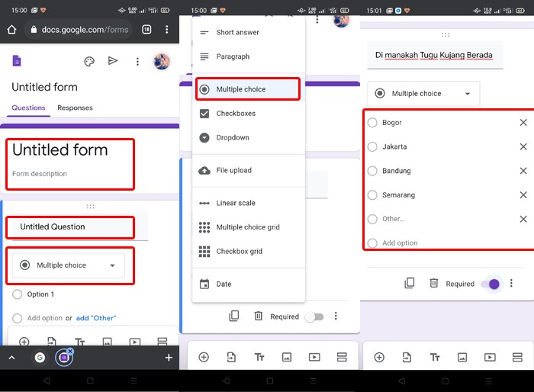The width and height of the screenshot is (534, 392).
Task: Add image icon in middle screen toolbar
Action: [287, 357]
